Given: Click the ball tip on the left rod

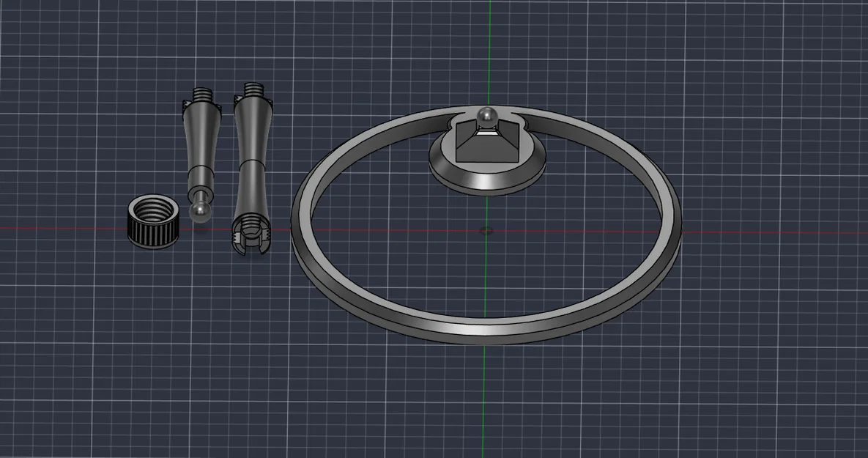Looking at the screenshot, I should pos(200,212).
